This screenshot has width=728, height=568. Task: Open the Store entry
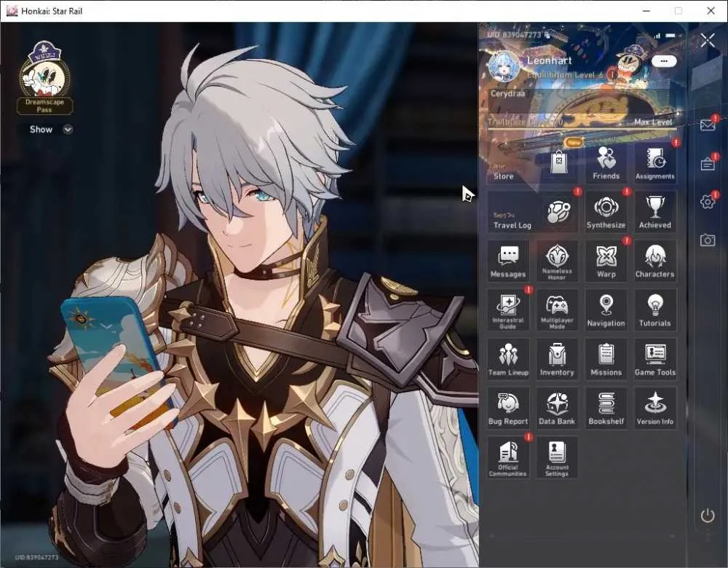(533, 162)
